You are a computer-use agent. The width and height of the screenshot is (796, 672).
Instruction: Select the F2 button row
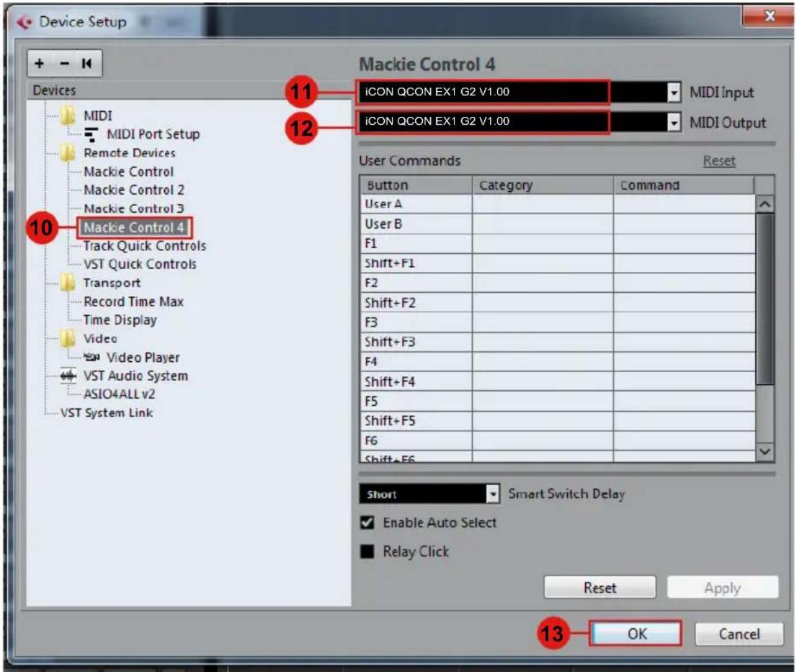pyautogui.click(x=557, y=283)
